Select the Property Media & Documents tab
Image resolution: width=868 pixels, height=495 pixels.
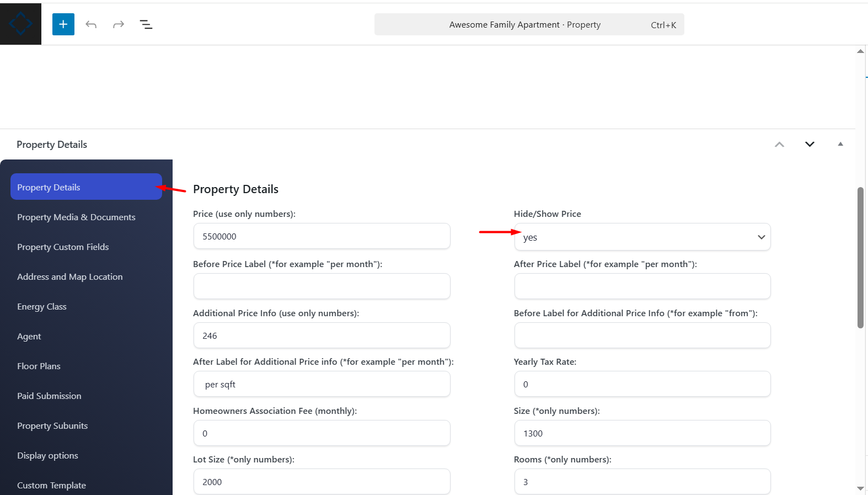pyautogui.click(x=76, y=217)
